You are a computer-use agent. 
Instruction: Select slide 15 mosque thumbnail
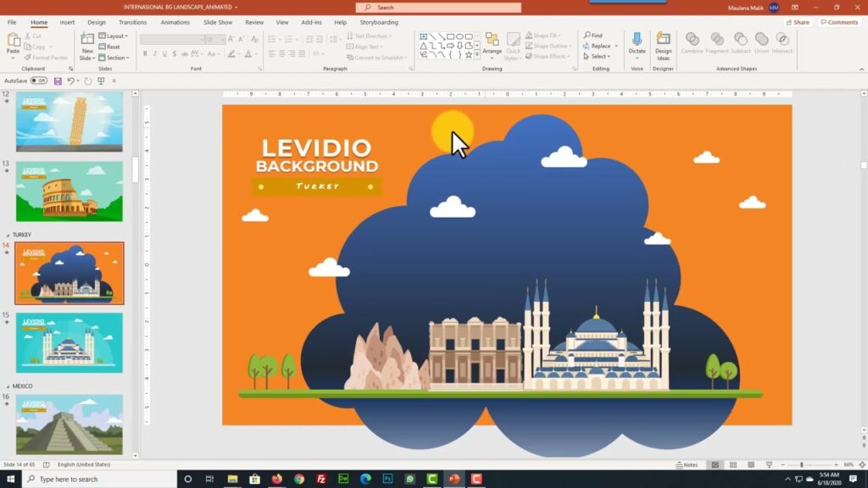[x=70, y=342]
